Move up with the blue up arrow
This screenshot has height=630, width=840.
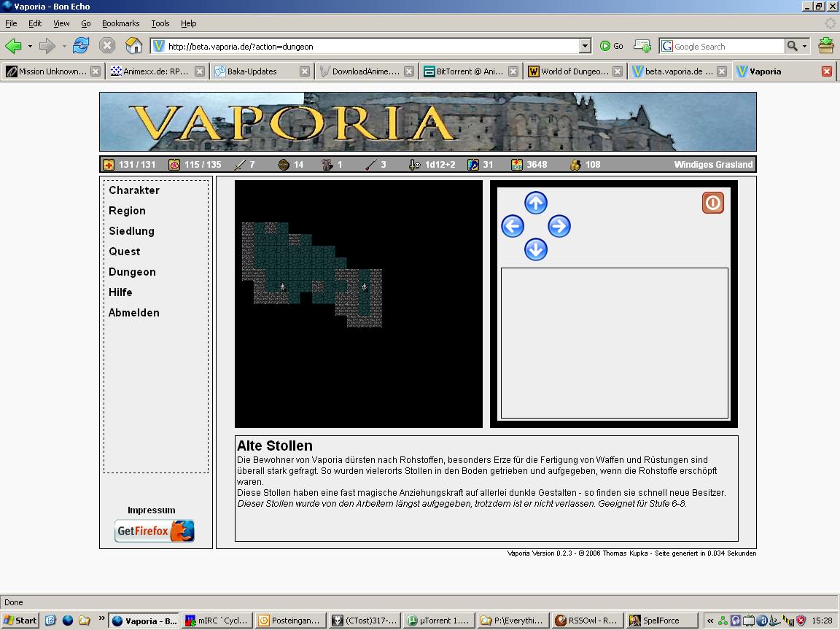click(x=536, y=203)
